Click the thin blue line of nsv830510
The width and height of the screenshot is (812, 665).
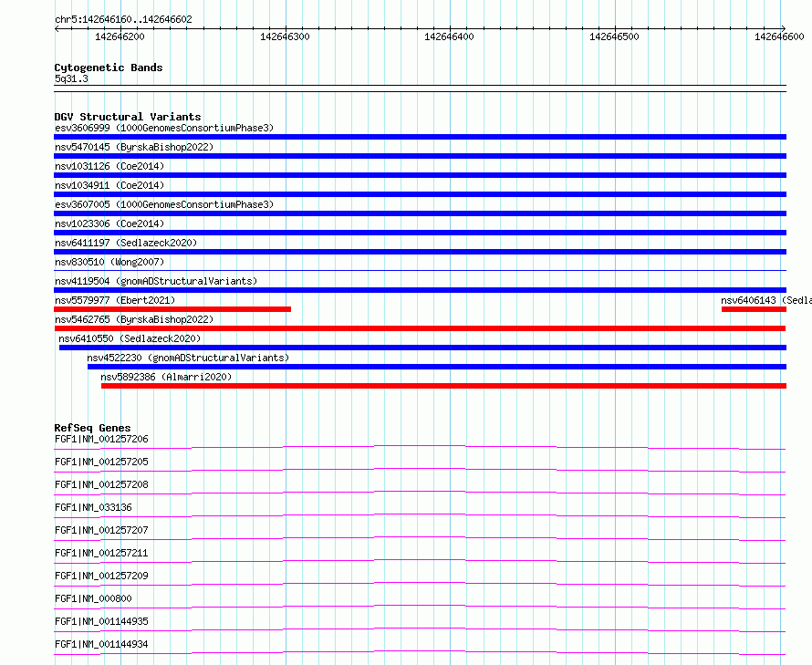420,270
